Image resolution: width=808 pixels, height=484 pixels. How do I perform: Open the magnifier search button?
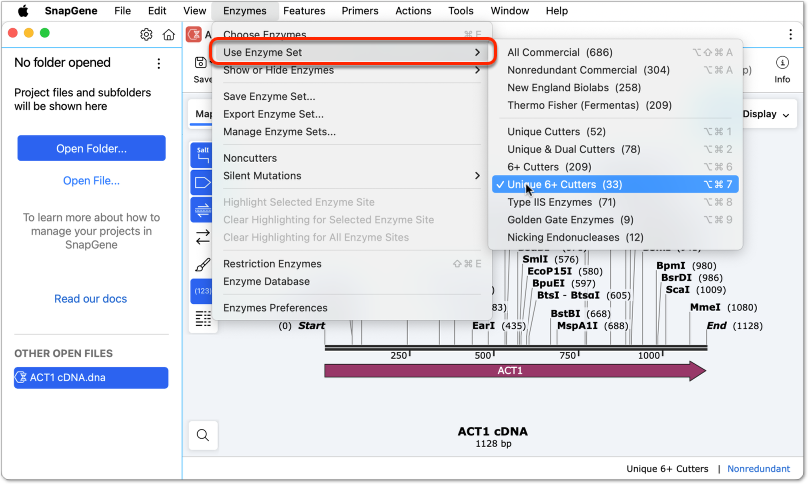(203, 436)
